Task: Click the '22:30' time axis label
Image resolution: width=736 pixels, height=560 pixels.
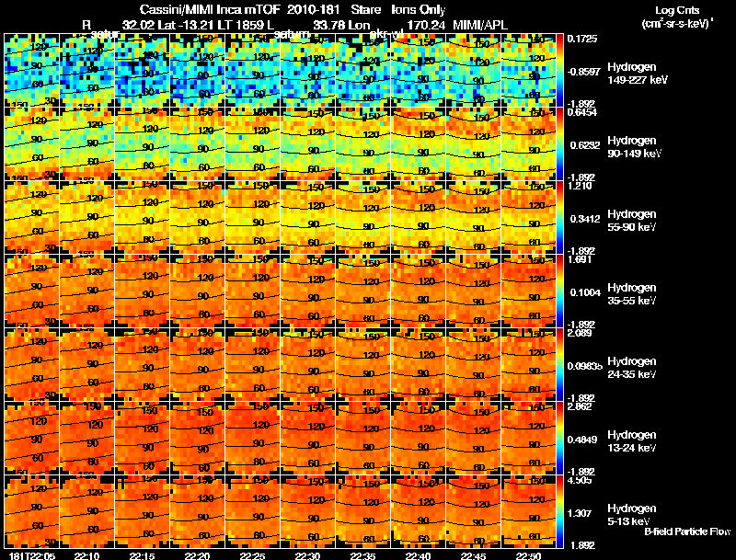Action: click(307, 555)
